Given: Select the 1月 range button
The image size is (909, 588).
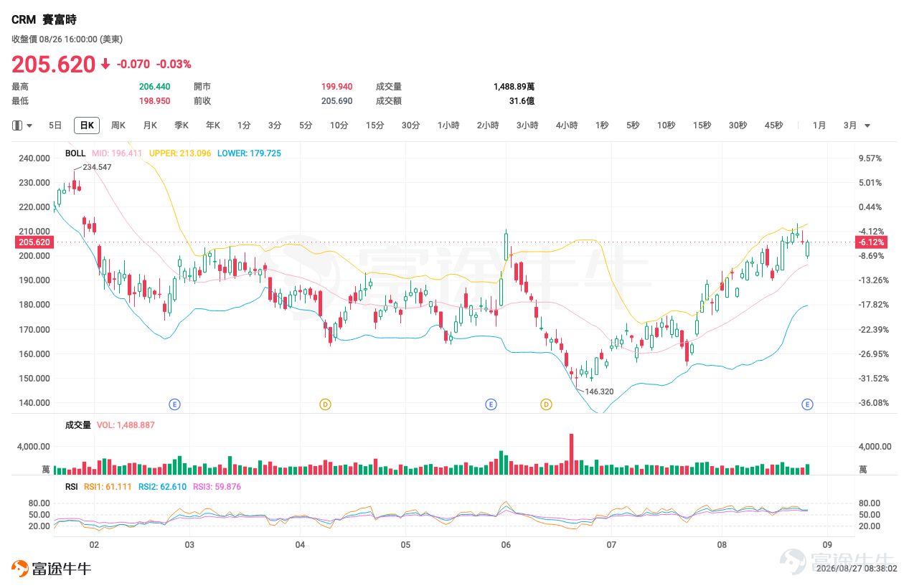Looking at the screenshot, I should click(819, 125).
